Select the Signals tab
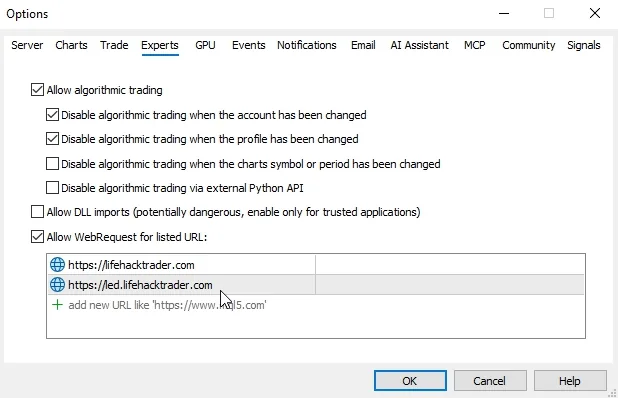This screenshot has height=398, width=618. (584, 45)
